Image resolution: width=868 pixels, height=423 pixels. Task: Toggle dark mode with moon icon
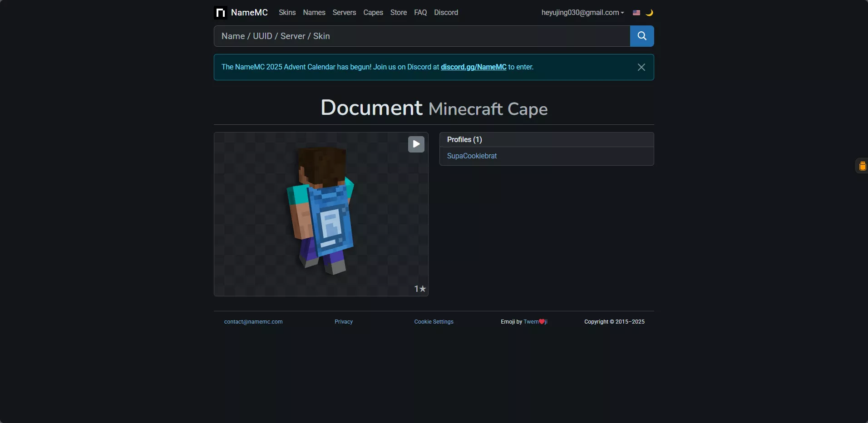(x=649, y=13)
